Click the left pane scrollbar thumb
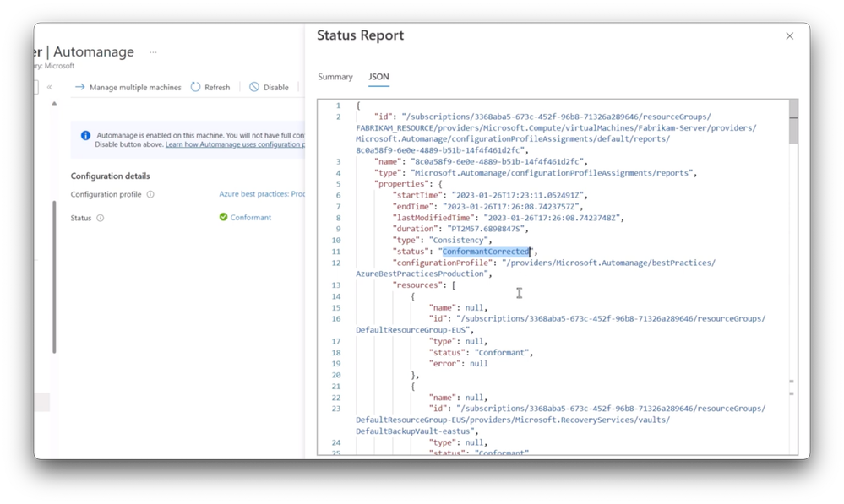Screen dimensions: 844x504 point(54,277)
